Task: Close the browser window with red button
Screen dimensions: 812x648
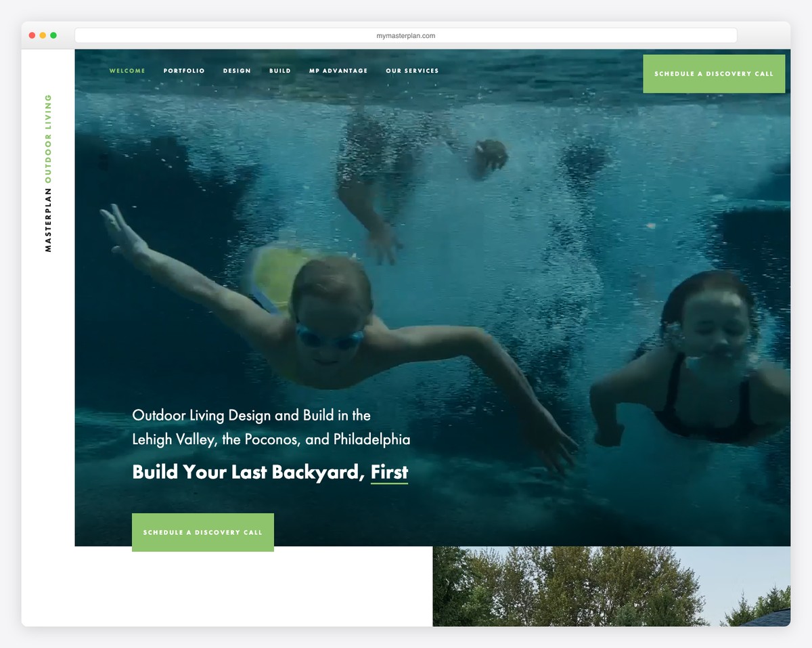Action: (32, 35)
